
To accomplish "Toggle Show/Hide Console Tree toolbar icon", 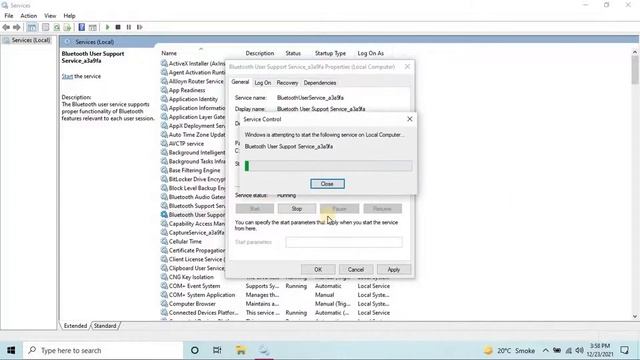I will (32, 27).
